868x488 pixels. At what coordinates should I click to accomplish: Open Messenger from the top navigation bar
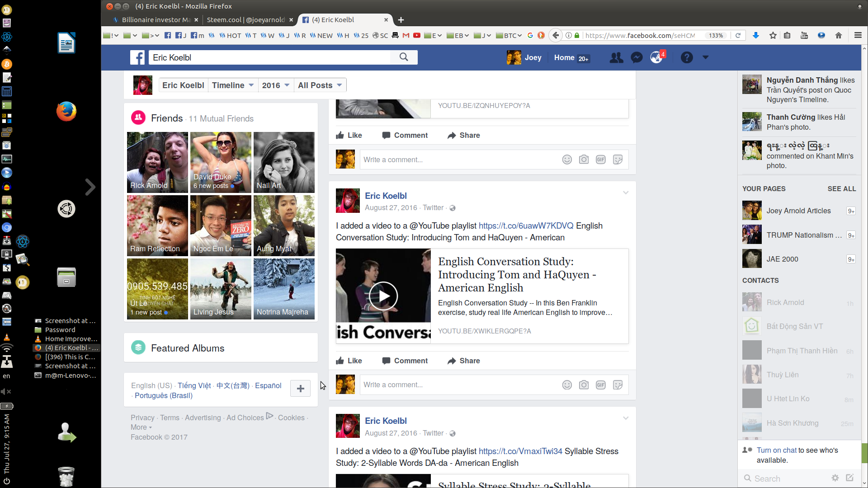tap(637, 57)
